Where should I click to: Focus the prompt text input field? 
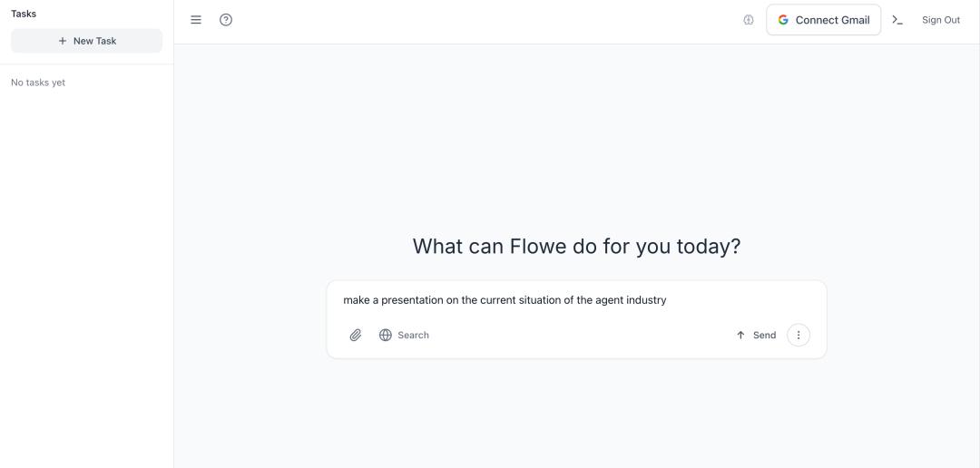(x=576, y=300)
